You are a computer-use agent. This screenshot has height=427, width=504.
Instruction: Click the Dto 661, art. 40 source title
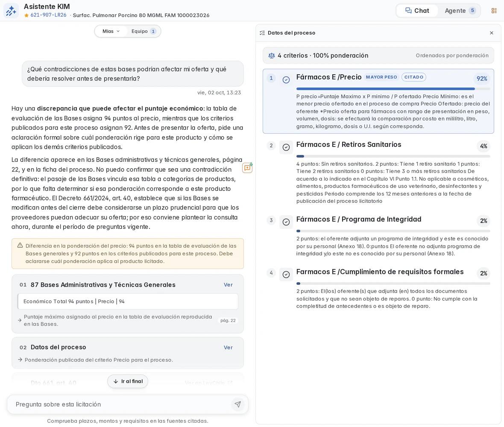pyautogui.click(x=53, y=383)
